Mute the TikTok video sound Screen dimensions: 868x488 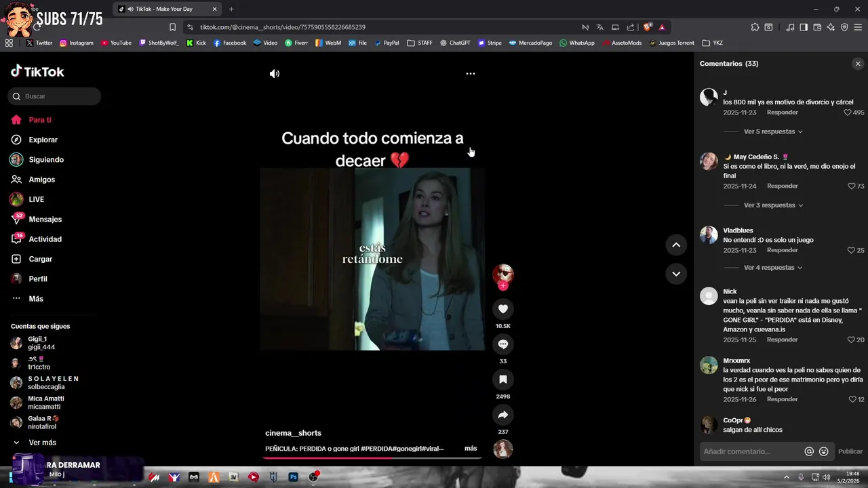275,74
